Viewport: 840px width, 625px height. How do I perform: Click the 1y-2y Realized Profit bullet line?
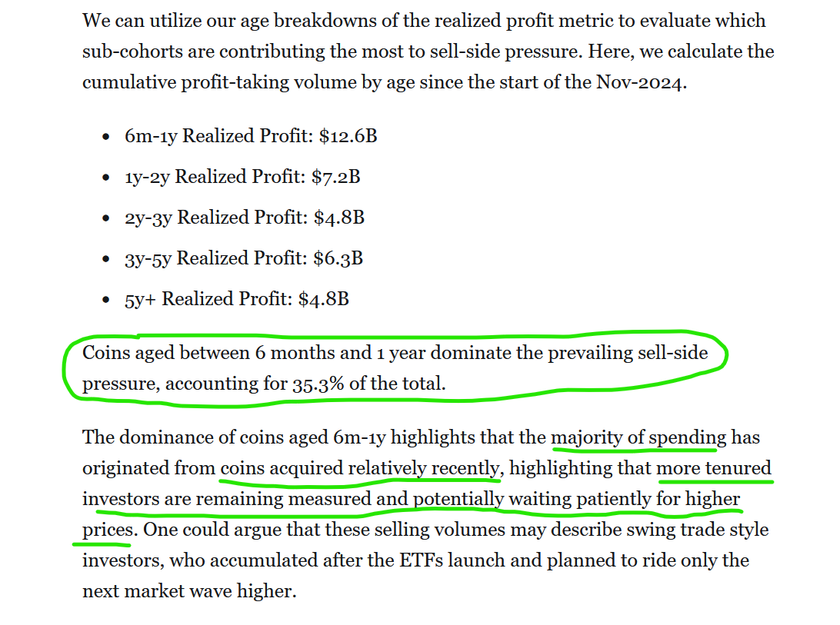[242, 177]
